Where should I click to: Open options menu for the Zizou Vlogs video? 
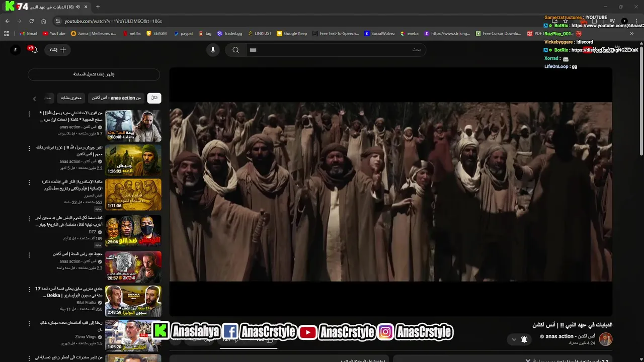29,324
